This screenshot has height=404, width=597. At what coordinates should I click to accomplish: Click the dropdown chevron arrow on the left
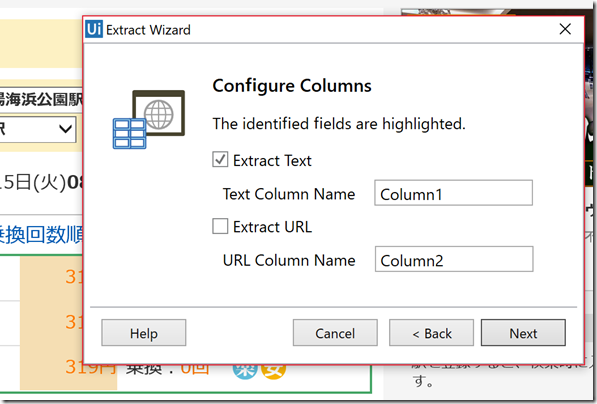coord(65,129)
